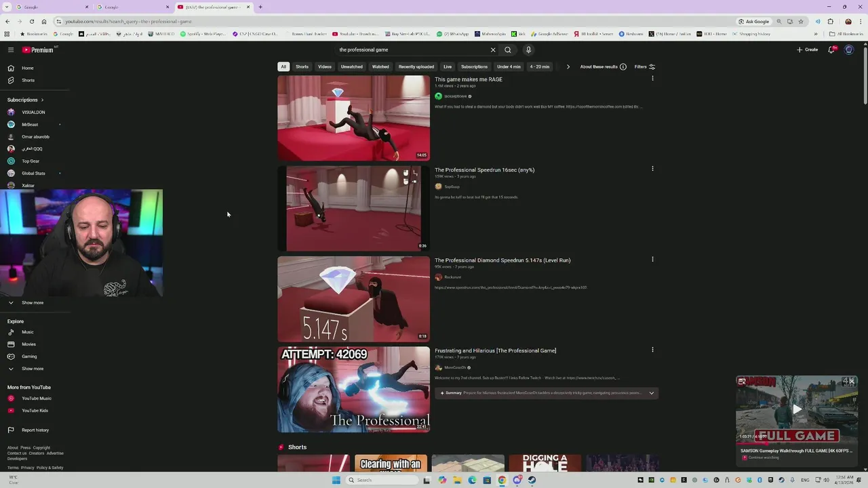Open the Diamond Speedrun 5.147s thumbnail
Image resolution: width=868 pixels, height=488 pixels.
353,299
